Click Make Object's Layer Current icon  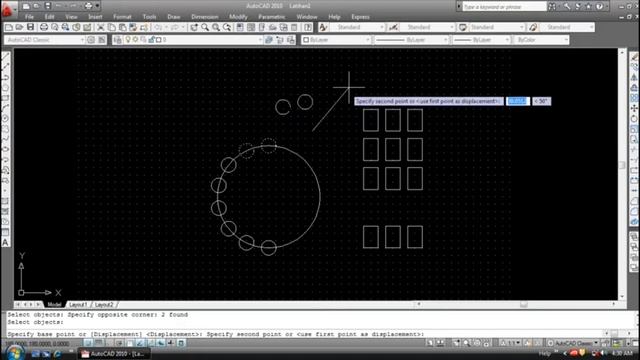click(269, 40)
